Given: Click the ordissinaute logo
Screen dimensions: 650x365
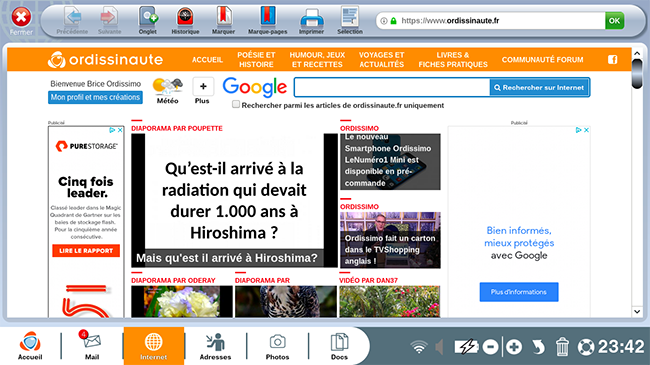Looking at the screenshot, I should (x=105, y=60).
